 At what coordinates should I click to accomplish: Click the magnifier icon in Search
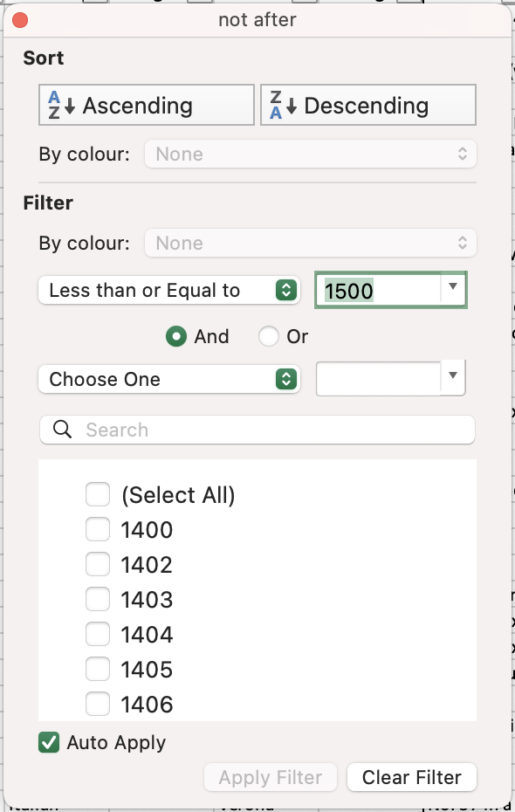coord(63,430)
